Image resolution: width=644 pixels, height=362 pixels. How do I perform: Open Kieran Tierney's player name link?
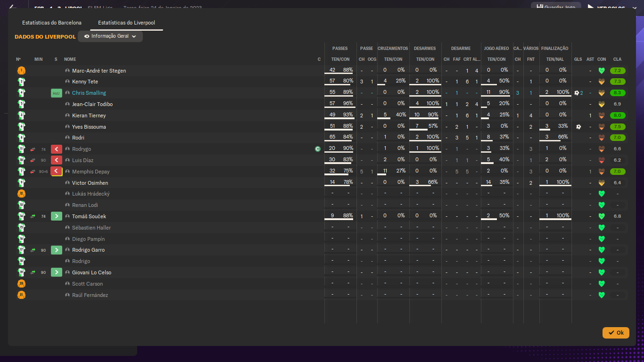89,115
